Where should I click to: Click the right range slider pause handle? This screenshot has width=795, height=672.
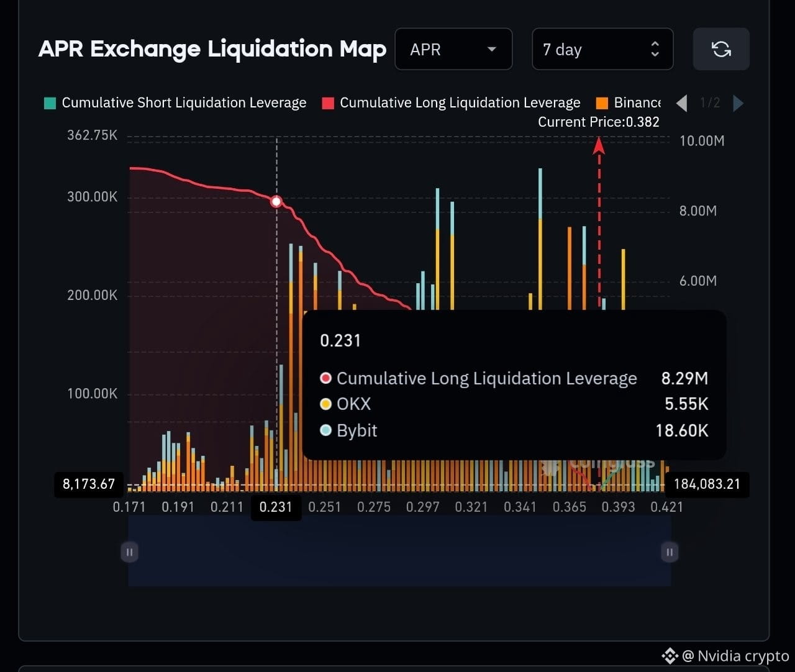point(670,552)
